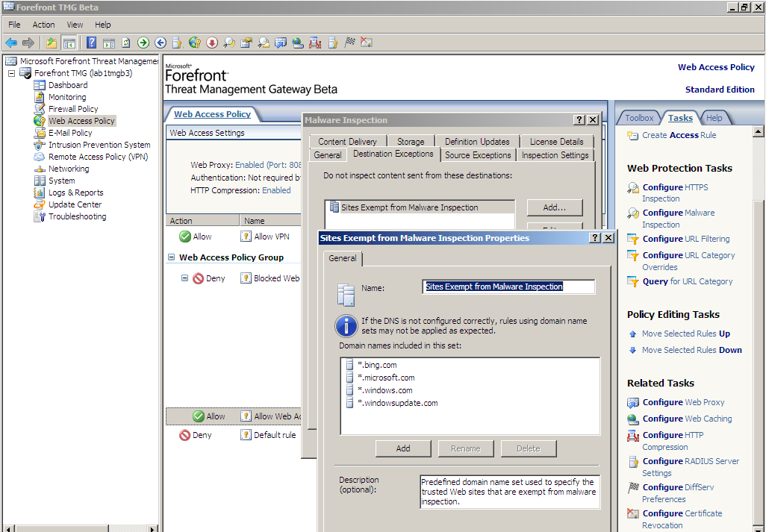Viewport: 766px width, 532px height.
Task: Switch to the Content Delivery tab
Action: pos(347,142)
